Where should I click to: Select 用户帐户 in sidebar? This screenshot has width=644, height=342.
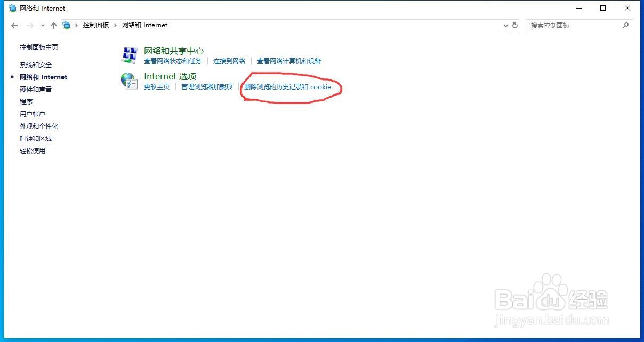click(x=33, y=114)
